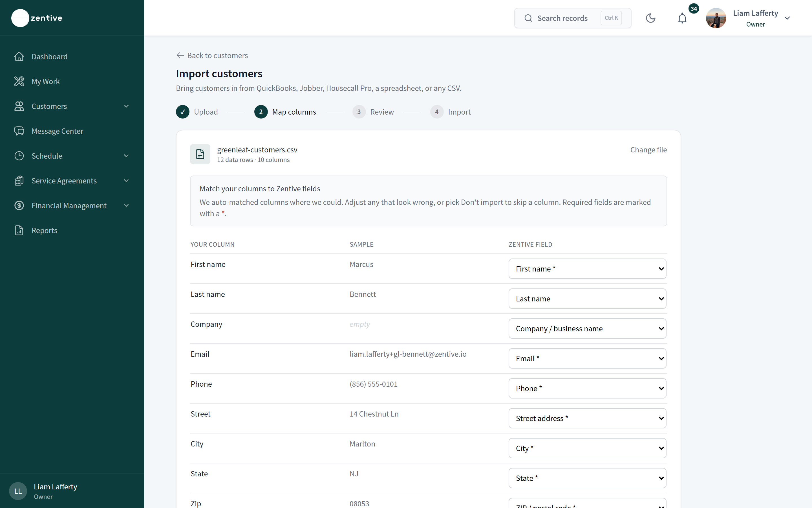The height and width of the screenshot is (508, 812).
Task: Open the Last name field dropdown
Action: 587,299
